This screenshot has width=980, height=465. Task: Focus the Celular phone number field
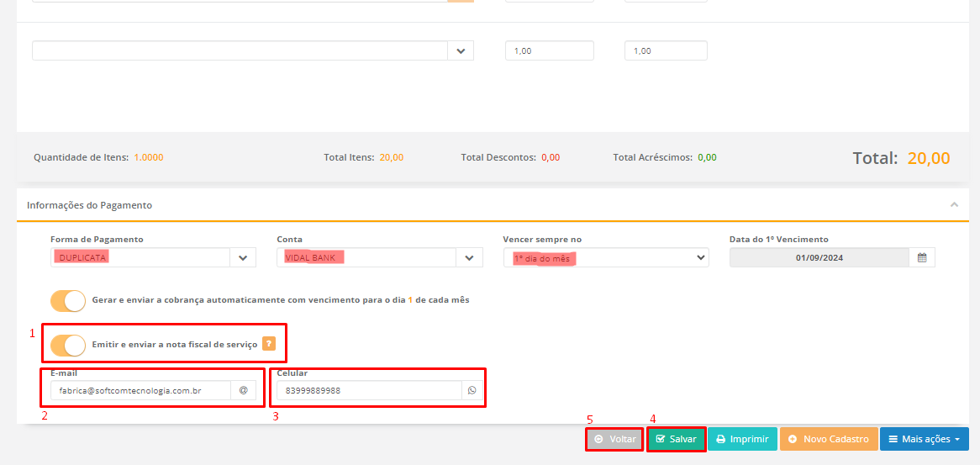pos(370,390)
